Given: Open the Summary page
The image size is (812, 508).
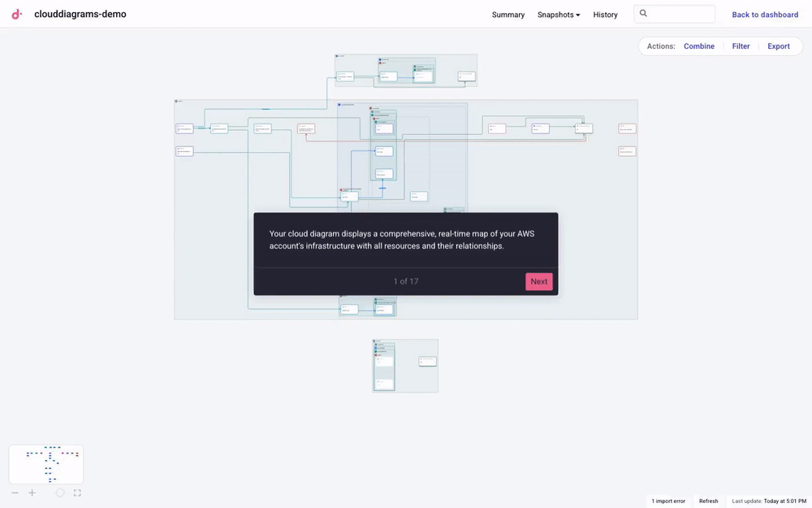Looking at the screenshot, I should [508, 15].
